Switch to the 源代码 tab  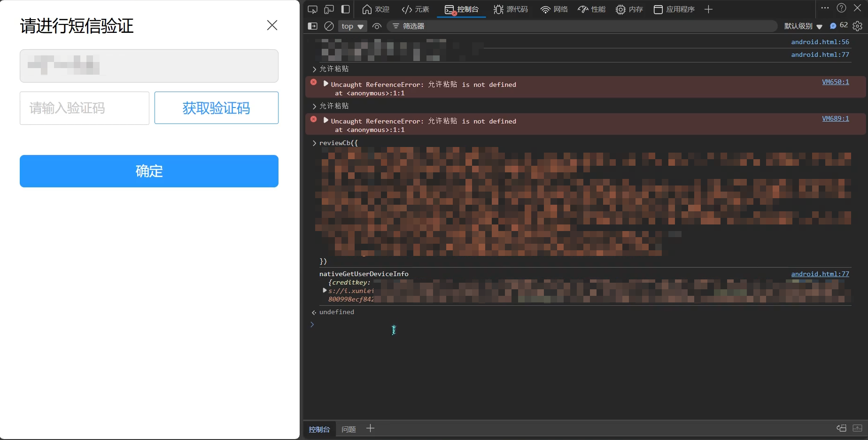[x=511, y=9]
